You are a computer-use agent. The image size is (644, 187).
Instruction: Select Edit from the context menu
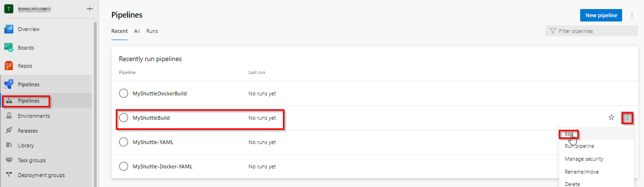point(569,134)
